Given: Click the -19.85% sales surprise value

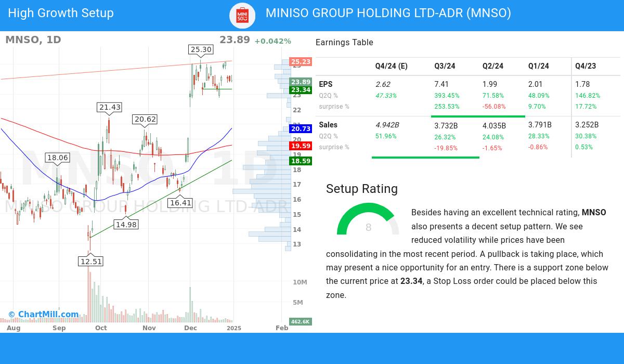Looking at the screenshot, I should [446, 148].
